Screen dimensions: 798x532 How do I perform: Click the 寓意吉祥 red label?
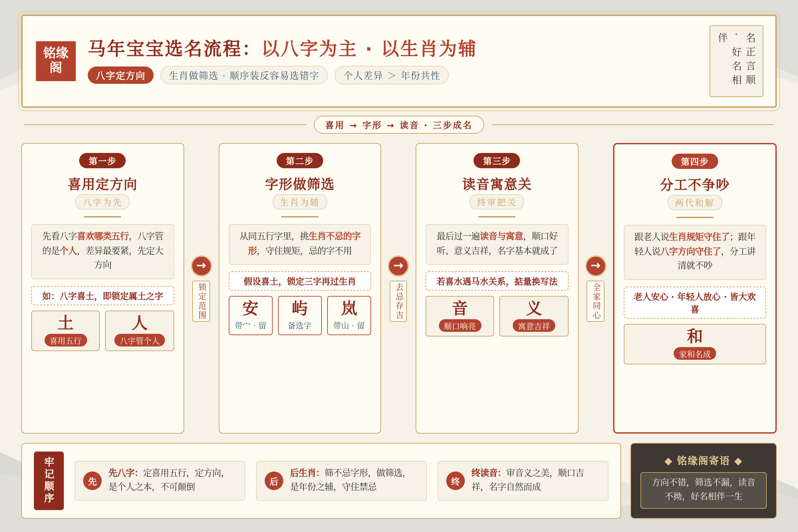534,326
